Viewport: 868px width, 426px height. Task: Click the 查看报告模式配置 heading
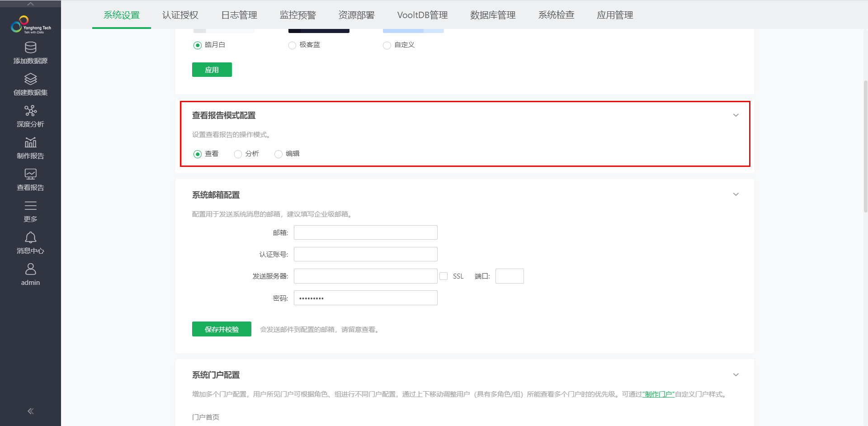pos(224,115)
